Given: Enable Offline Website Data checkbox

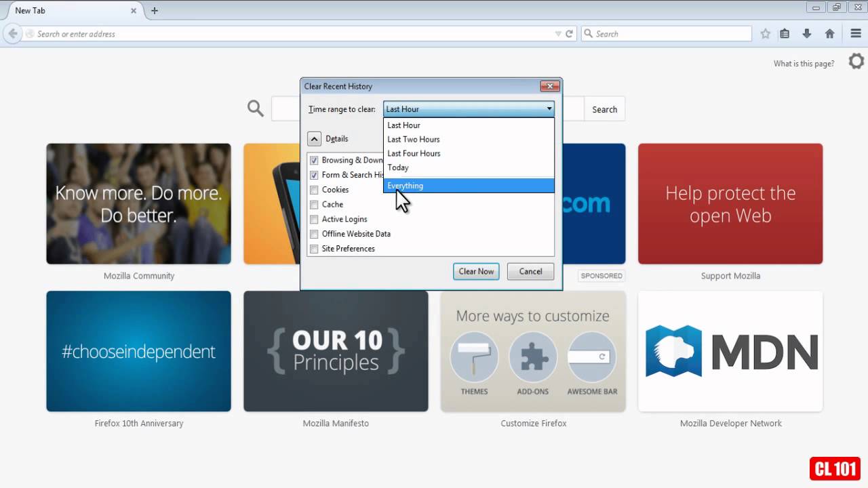Looking at the screenshot, I should 314,234.
